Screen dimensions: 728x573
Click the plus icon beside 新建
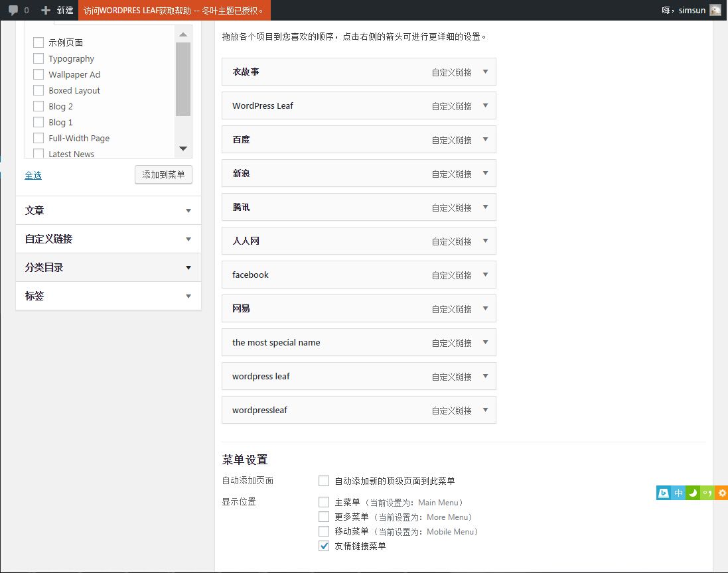click(x=46, y=10)
